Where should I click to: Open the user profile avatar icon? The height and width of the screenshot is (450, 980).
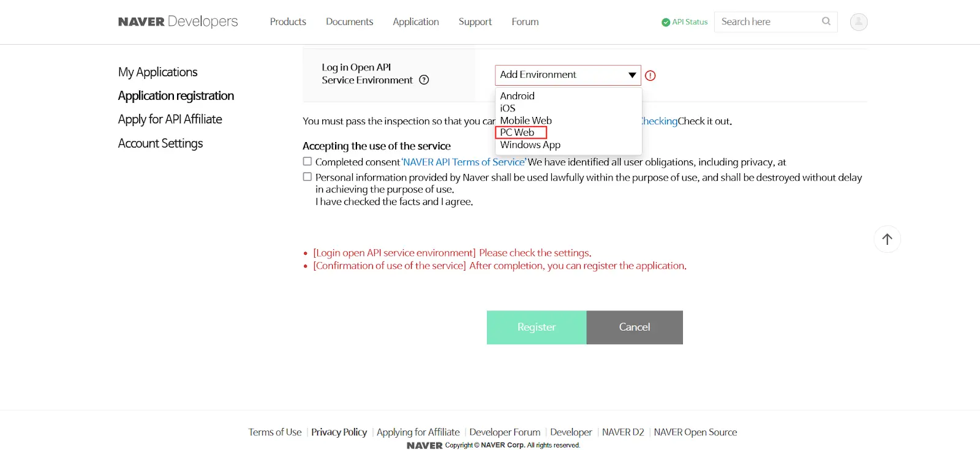[859, 22]
